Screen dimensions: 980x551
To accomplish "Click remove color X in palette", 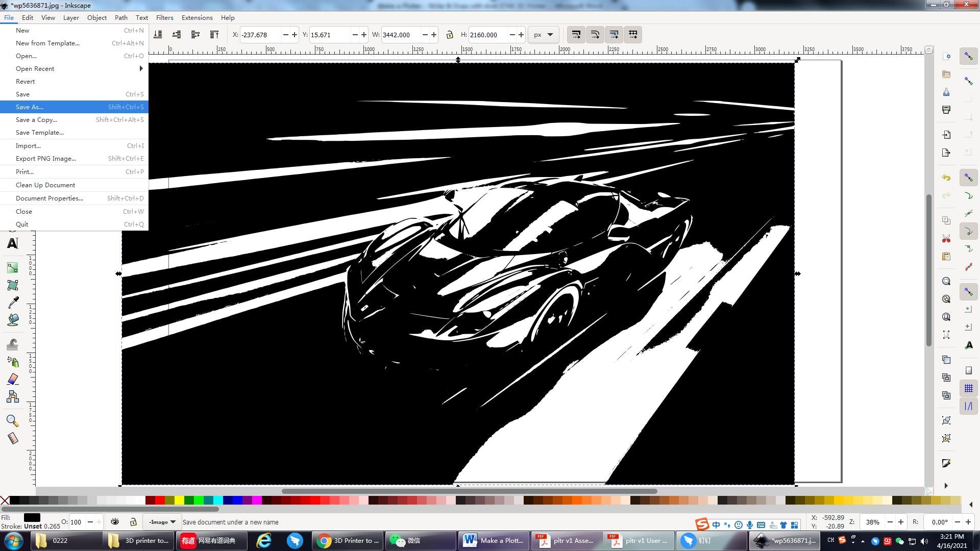I will (5, 500).
